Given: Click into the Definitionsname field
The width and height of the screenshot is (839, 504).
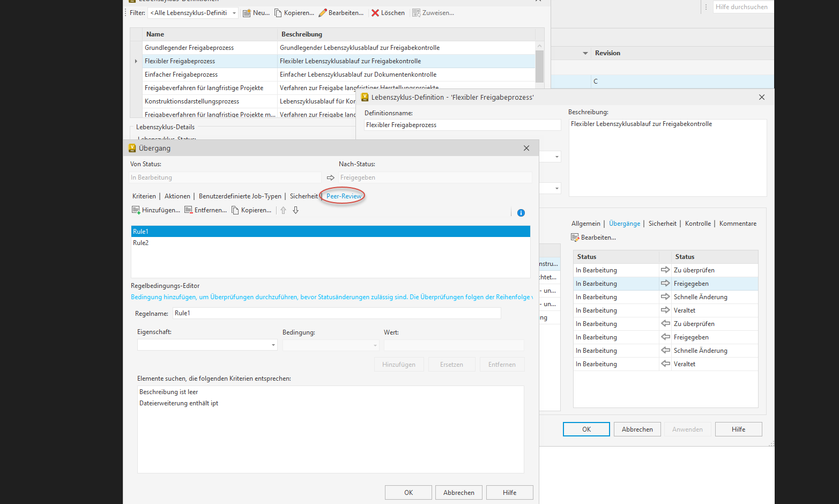Looking at the screenshot, I should click(x=463, y=125).
